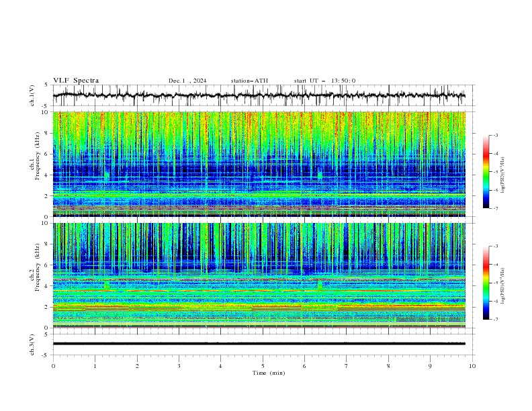
Task: Click time axis tick label "3"
Action: click(x=179, y=366)
